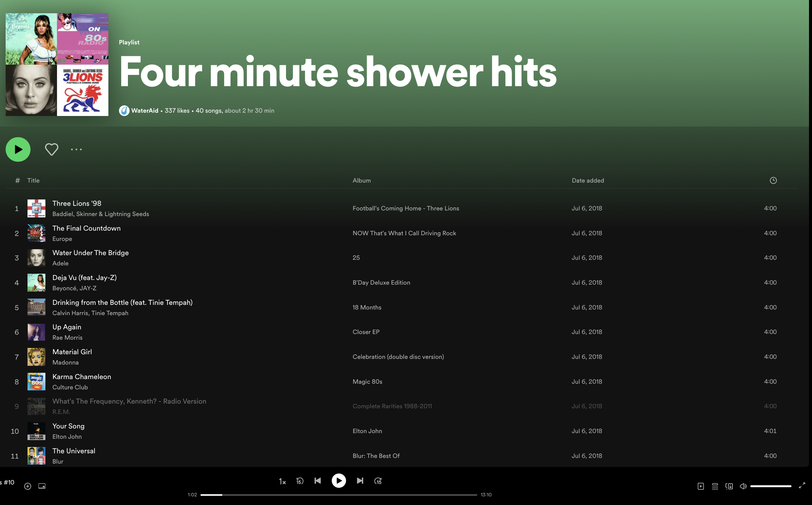Image resolution: width=812 pixels, height=505 pixels.
Task: Open the playlist options via three-dot menu
Action: click(76, 150)
